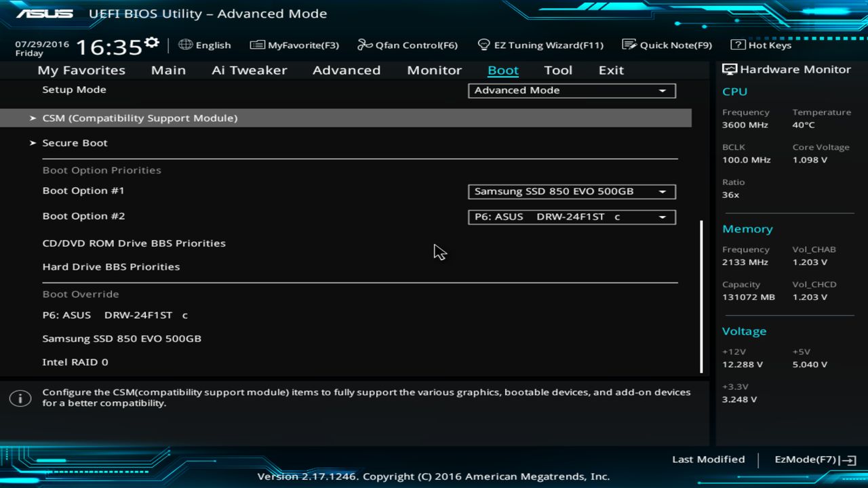868x488 pixels.
Task: Boot directly to Samsung SSD via Boot Override
Action: 122,338
